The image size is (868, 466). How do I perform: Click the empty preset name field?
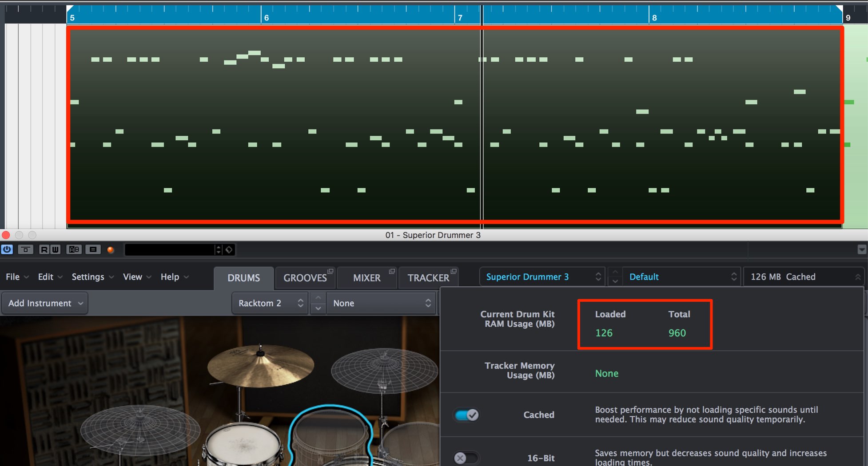170,250
